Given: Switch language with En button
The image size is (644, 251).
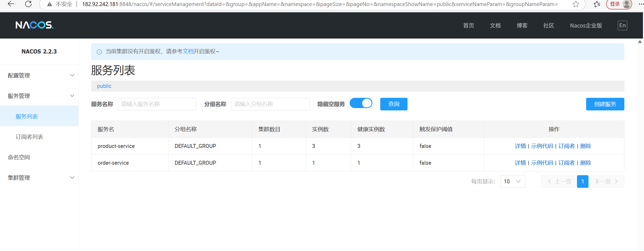Looking at the screenshot, I should 623,25.
